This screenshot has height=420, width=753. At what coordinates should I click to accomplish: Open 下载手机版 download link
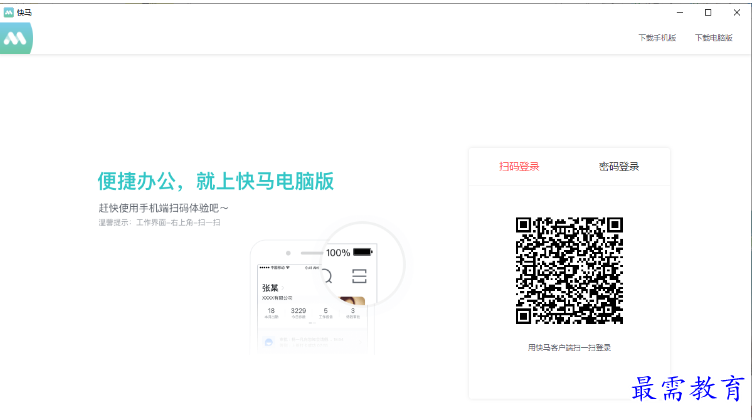point(657,37)
